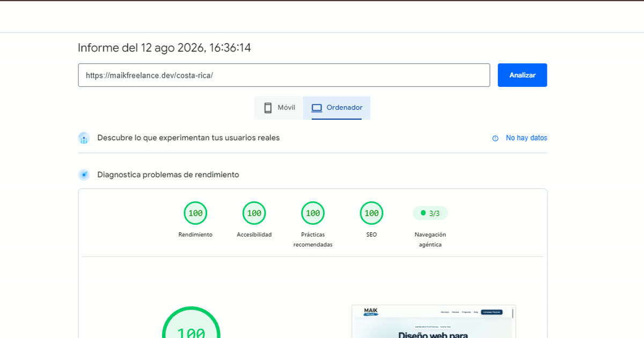Viewport: 644px width, 338px height.
Task: Switch to the Móvil tab
Action: click(x=279, y=108)
